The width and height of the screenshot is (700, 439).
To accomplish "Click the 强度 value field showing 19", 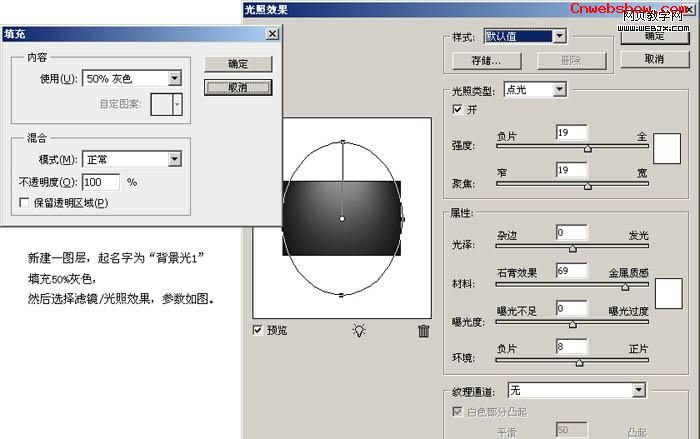I will click(x=571, y=133).
